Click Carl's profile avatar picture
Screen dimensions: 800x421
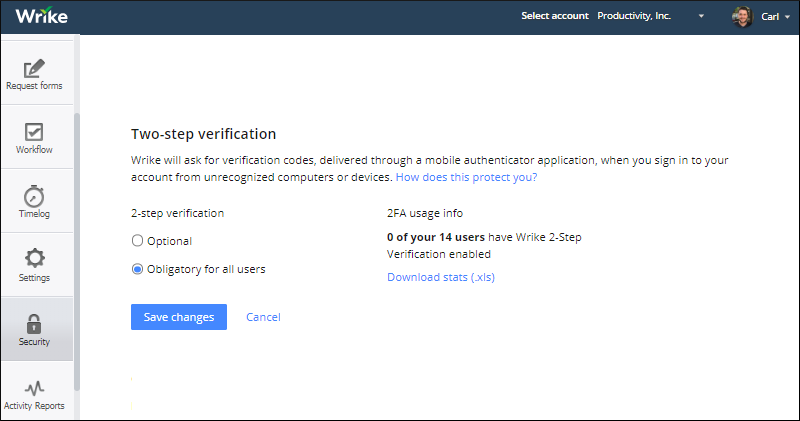[x=742, y=16]
